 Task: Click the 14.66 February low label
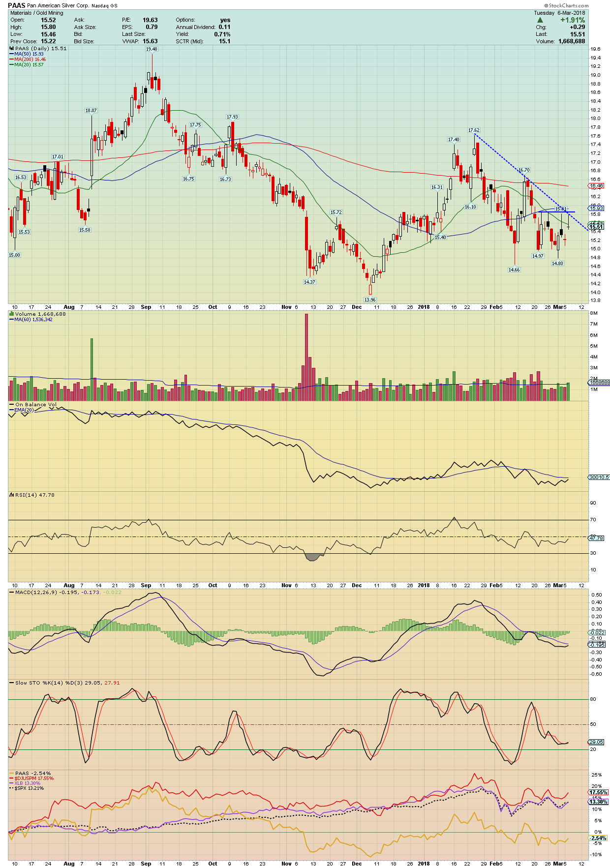[x=514, y=269]
